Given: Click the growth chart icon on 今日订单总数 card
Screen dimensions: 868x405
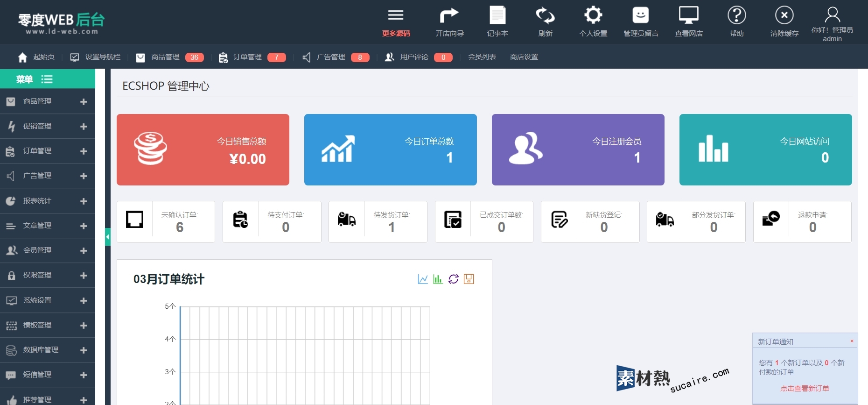Looking at the screenshot, I should (x=338, y=149).
